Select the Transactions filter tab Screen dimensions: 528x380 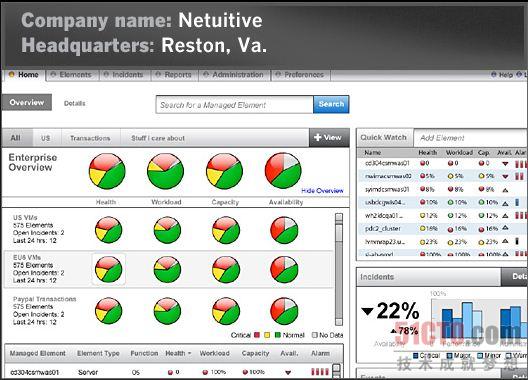pos(90,138)
